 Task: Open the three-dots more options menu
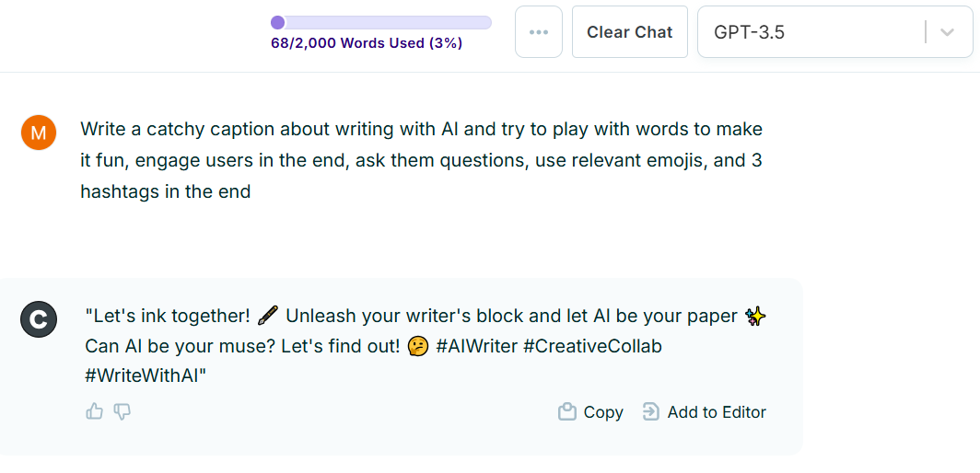(539, 32)
